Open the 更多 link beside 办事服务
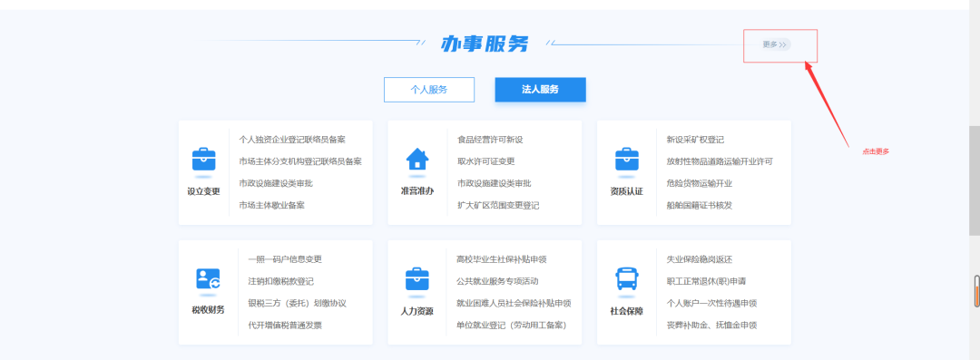The height and width of the screenshot is (360, 980). 775,44
